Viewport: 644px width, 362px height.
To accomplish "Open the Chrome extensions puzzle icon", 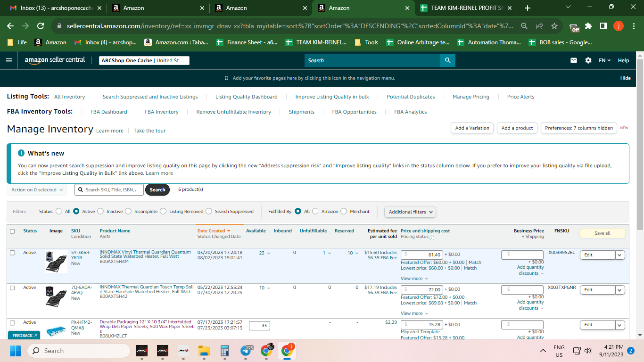I will point(588,26).
